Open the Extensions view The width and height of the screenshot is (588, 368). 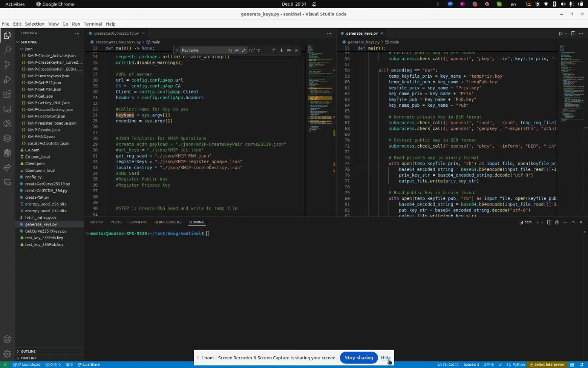[x=7, y=95]
